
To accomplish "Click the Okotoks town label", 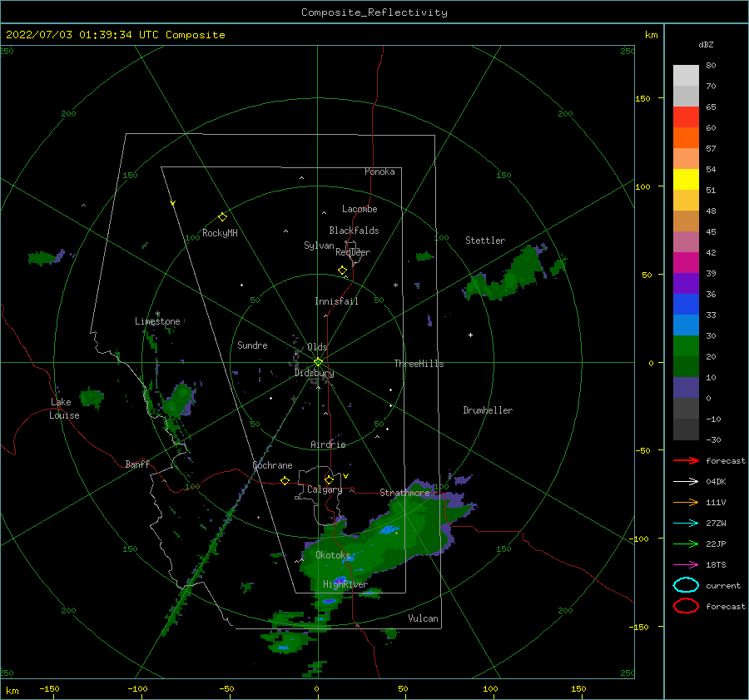I will [333, 555].
